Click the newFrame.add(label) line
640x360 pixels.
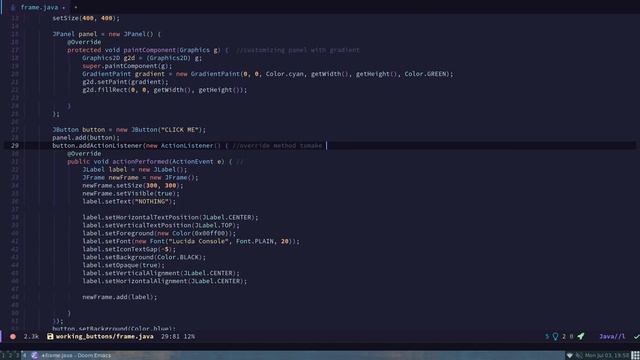[x=120, y=297]
